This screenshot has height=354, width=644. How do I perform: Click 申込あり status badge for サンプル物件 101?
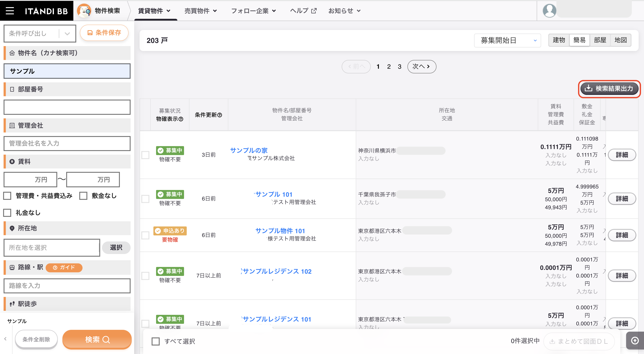point(170,231)
